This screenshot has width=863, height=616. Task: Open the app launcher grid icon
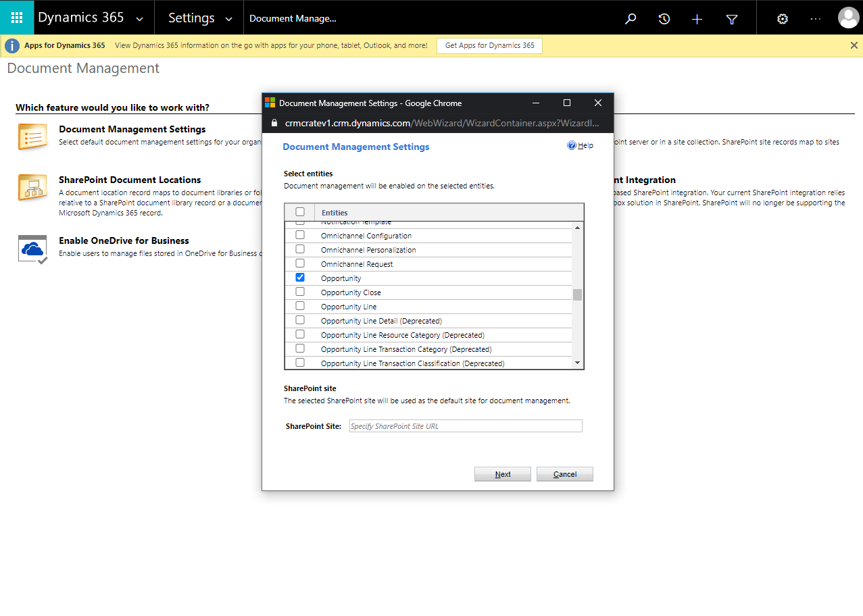pyautogui.click(x=16, y=18)
